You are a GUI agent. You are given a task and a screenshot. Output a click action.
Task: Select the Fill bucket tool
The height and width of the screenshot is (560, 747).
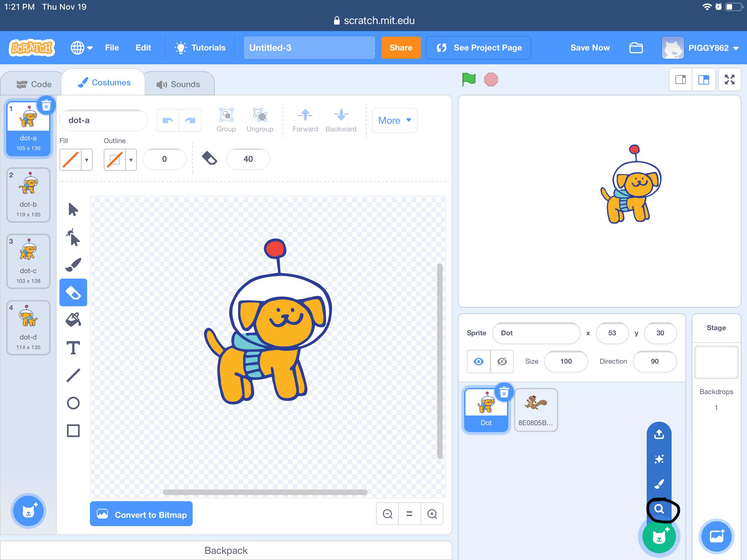[73, 320]
